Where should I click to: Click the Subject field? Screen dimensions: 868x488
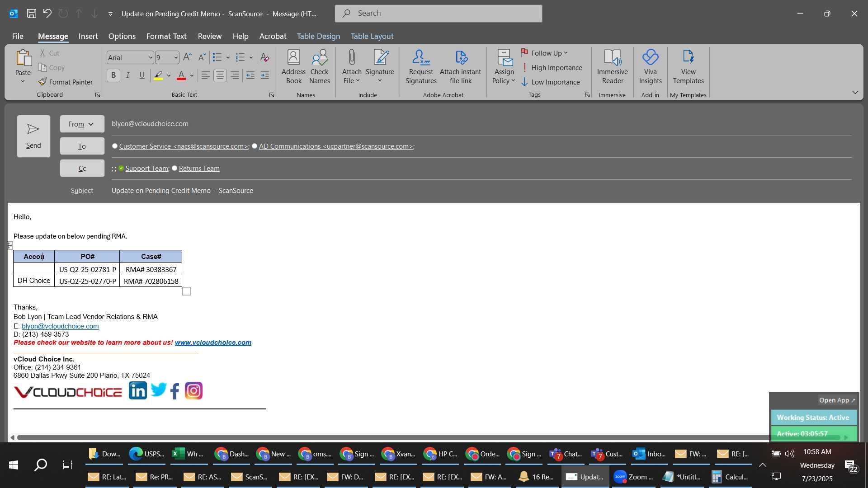481,191
